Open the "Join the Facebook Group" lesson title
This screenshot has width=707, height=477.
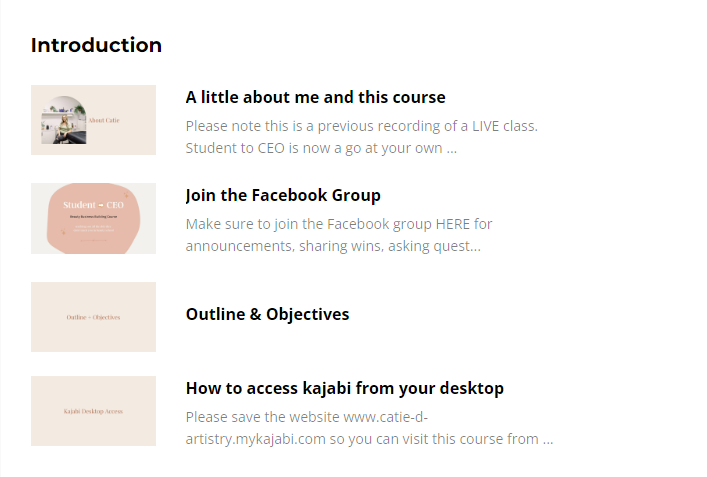[x=283, y=195]
